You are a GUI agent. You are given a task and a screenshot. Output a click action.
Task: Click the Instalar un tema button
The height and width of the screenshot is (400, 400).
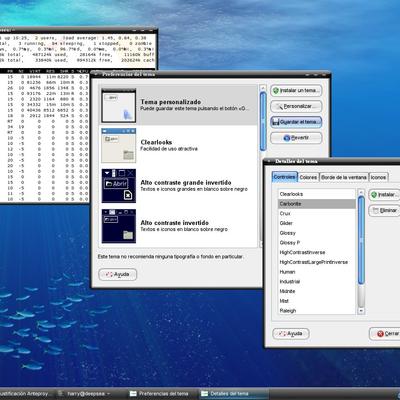point(296,90)
